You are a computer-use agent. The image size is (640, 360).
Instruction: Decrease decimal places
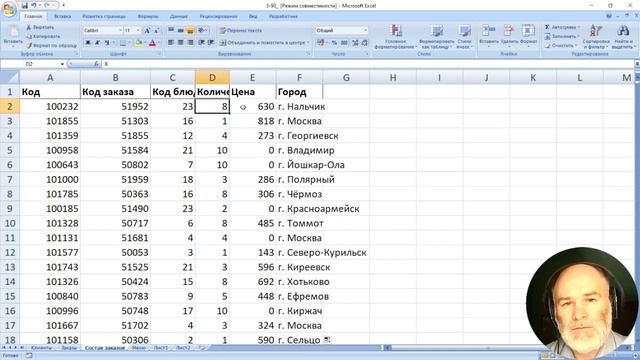coord(364,42)
